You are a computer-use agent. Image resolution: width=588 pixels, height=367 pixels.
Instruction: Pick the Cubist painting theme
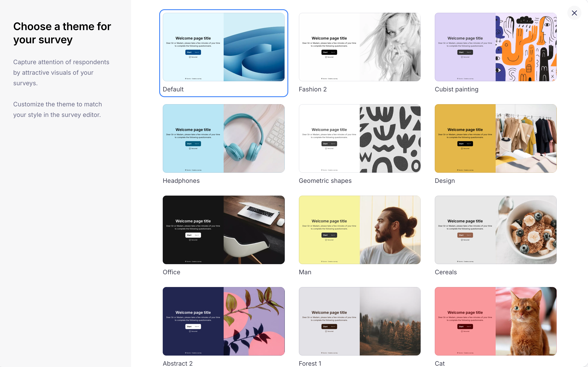(495, 47)
